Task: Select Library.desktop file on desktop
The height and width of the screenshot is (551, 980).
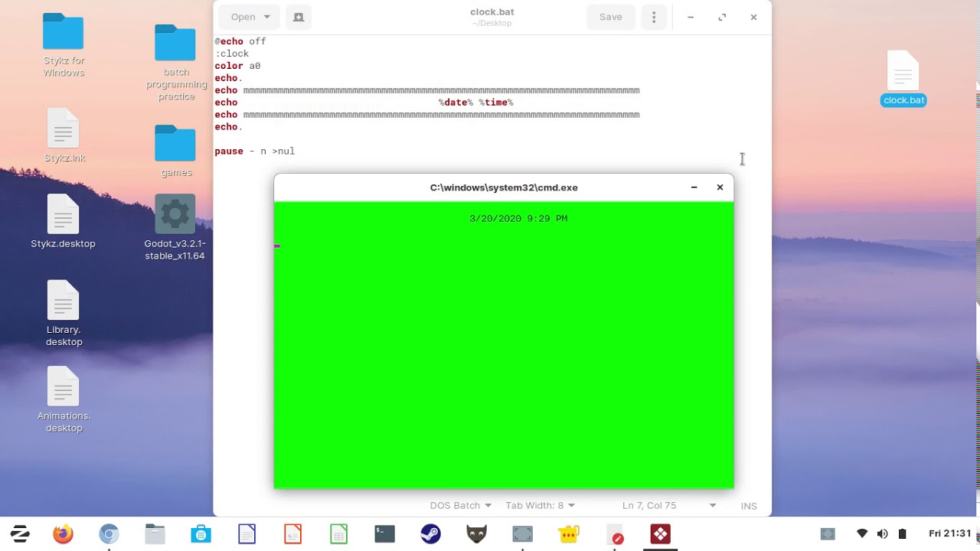Action: 64,314
